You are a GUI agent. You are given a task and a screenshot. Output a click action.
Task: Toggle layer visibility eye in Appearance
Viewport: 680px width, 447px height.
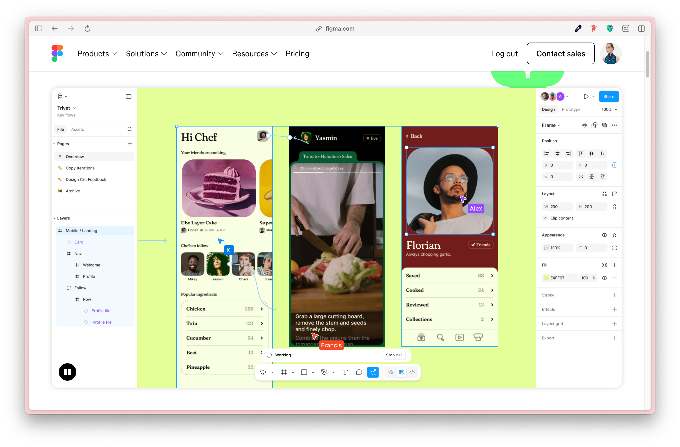(604, 235)
